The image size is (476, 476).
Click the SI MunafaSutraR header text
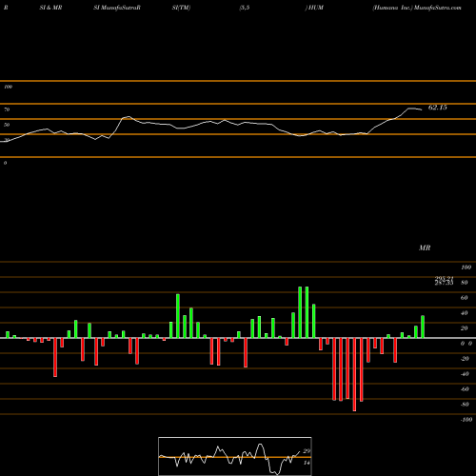point(117,8)
